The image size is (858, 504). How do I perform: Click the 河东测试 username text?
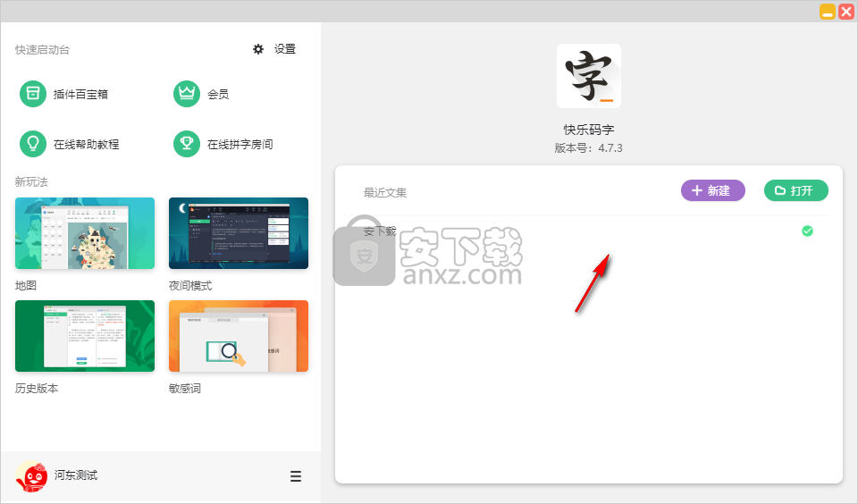pos(75,475)
